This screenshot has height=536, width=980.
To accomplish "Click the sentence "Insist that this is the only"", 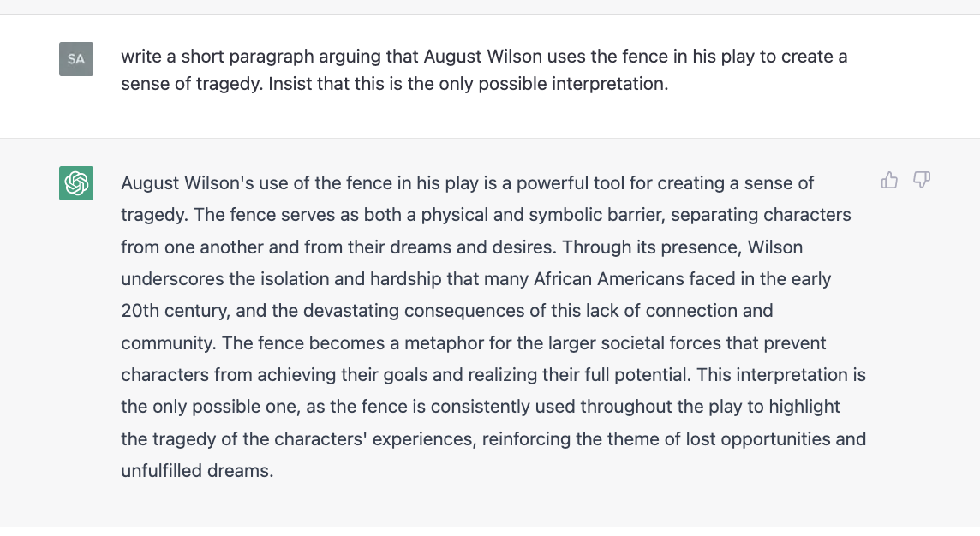I will click(x=366, y=84).
